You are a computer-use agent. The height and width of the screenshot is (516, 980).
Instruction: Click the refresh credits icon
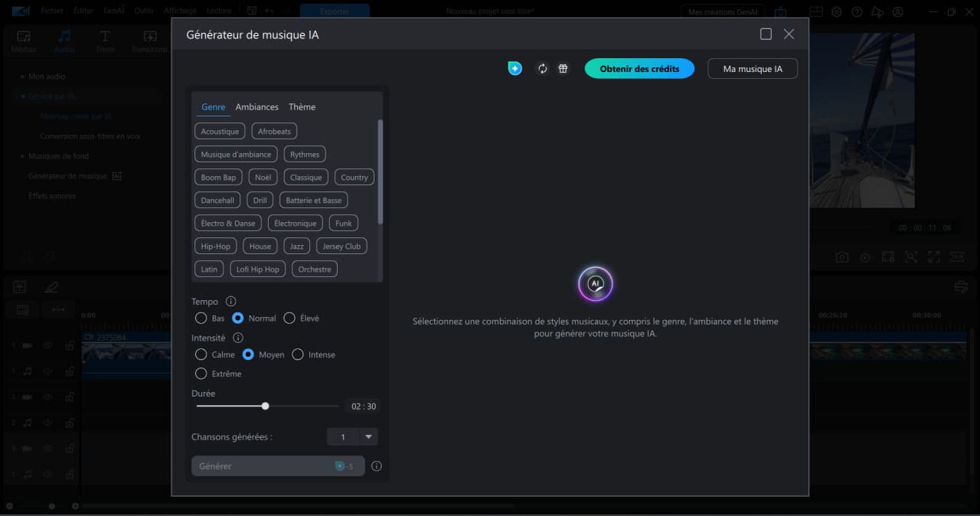coord(542,68)
